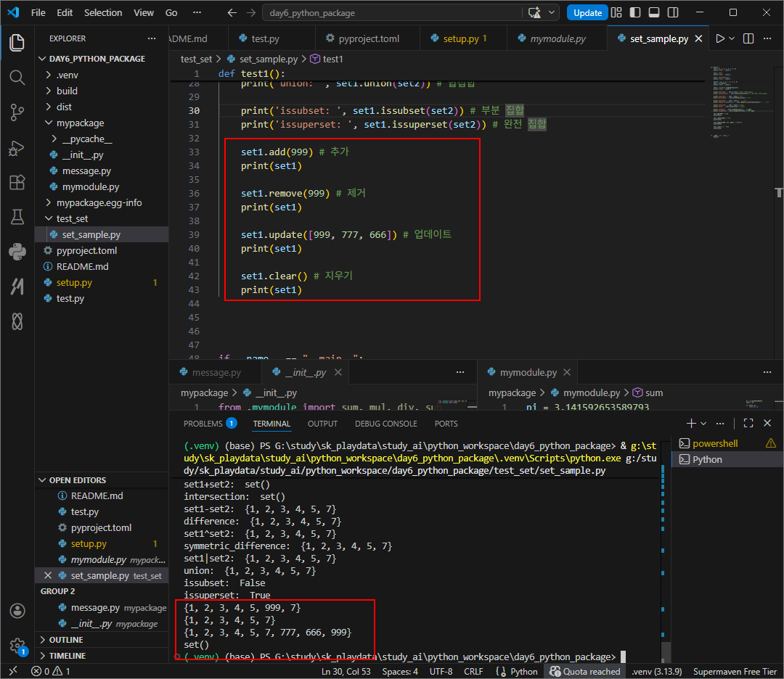This screenshot has height=679, width=784.
Task: Open the Source Control view
Action: pyautogui.click(x=17, y=112)
